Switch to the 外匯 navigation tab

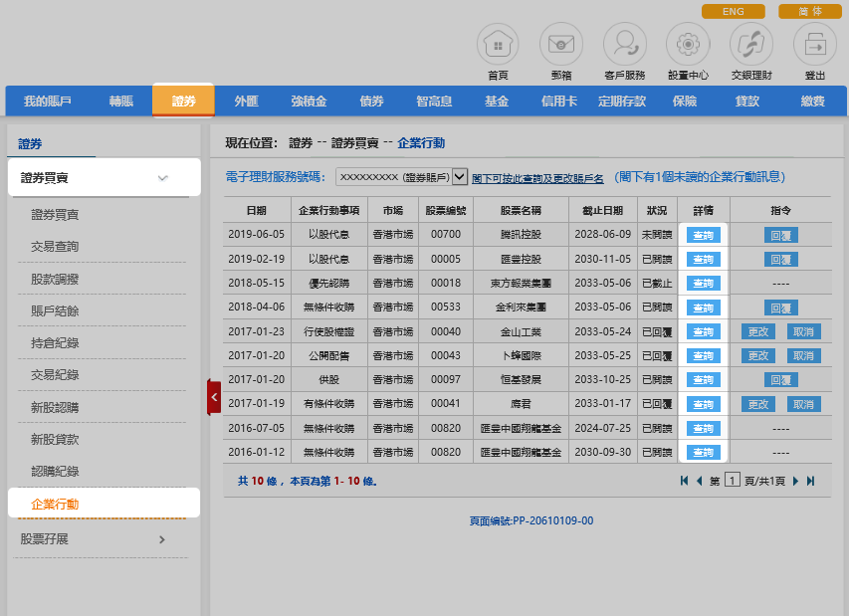click(x=246, y=102)
